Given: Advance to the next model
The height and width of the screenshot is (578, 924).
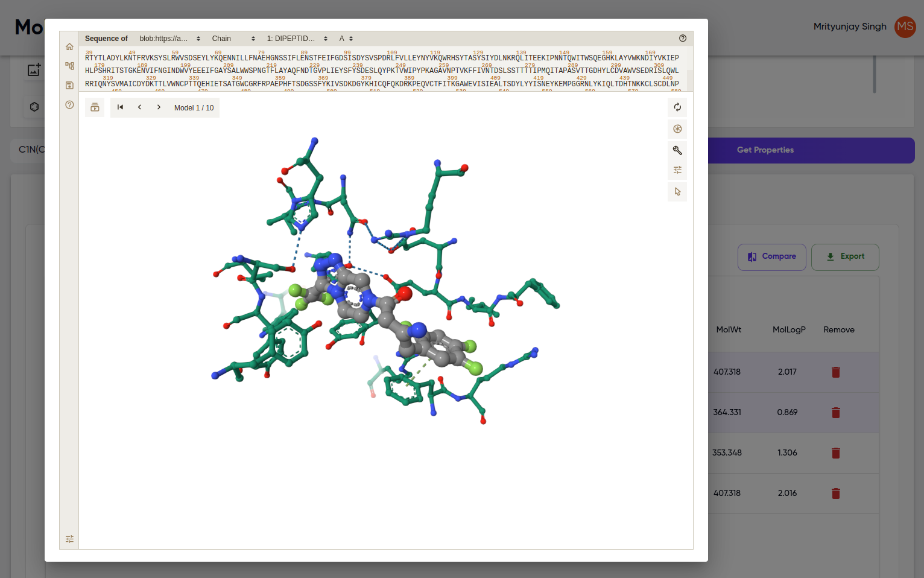Looking at the screenshot, I should tap(159, 107).
